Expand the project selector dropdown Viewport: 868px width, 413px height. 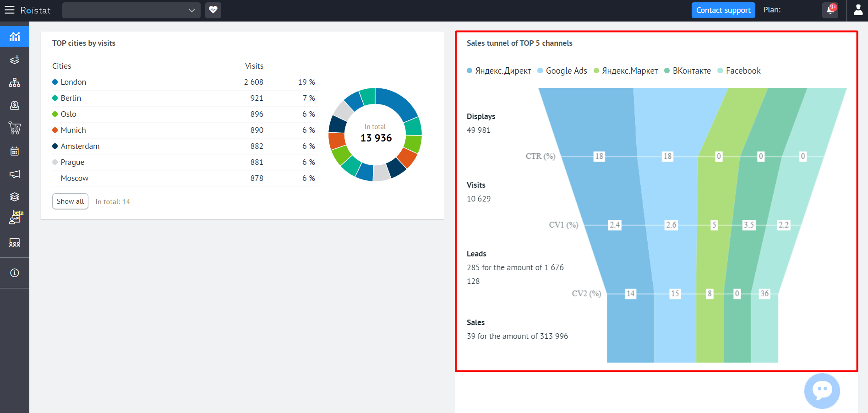[131, 10]
